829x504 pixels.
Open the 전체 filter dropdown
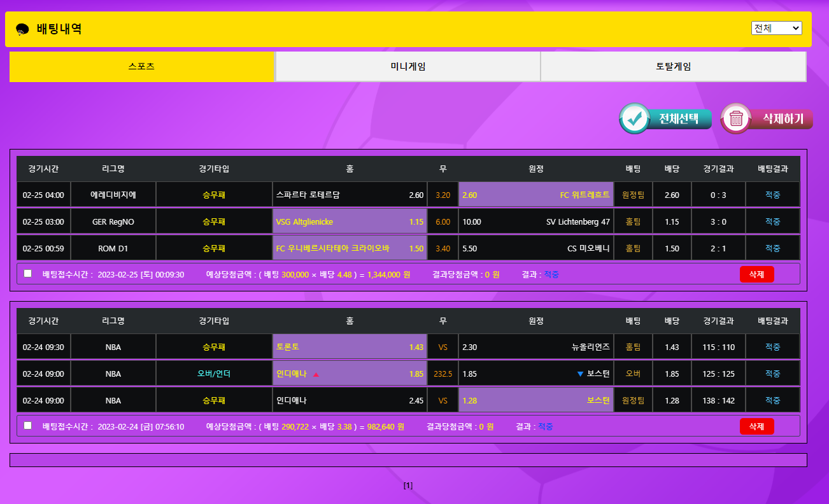[x=776, y=28]
